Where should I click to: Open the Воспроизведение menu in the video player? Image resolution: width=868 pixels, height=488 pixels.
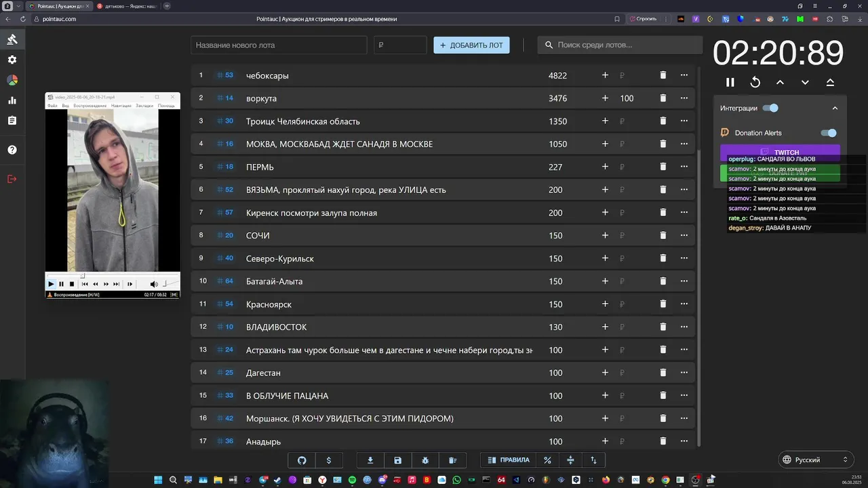tap(90, 106)
